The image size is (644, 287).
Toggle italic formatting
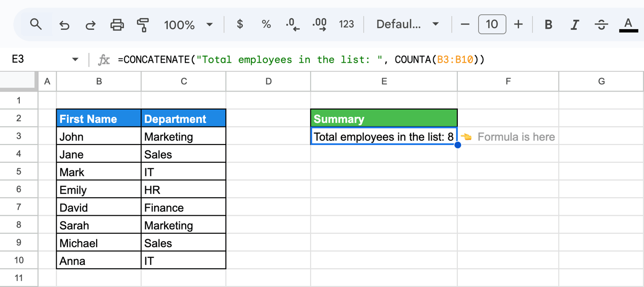tap(574, 25)
